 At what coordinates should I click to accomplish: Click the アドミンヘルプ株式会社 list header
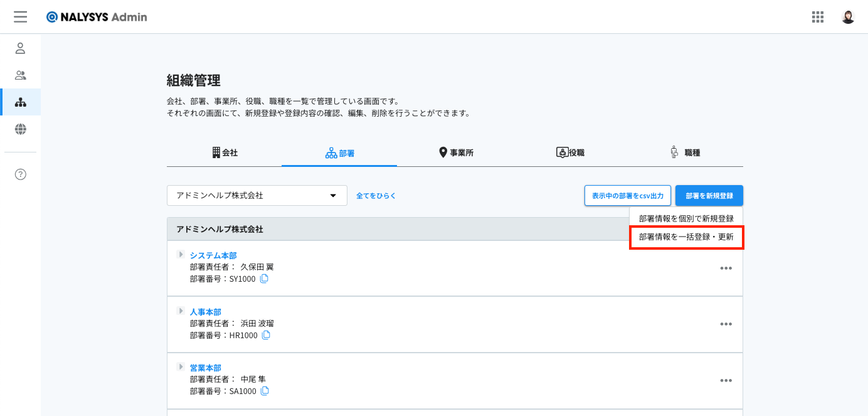220,230
